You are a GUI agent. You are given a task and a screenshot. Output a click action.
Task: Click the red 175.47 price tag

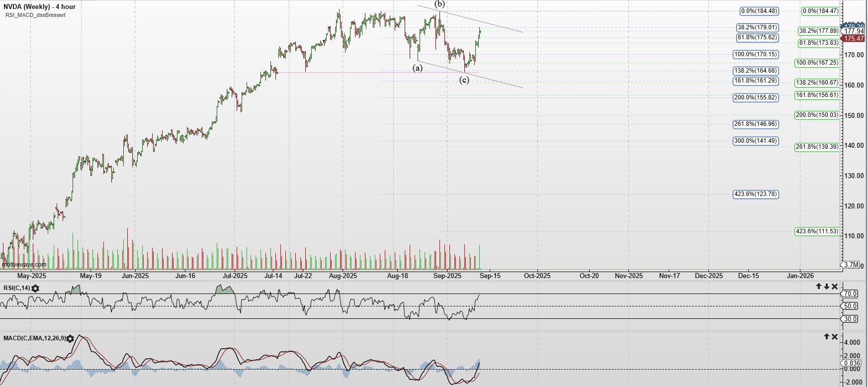pos(854,38)
